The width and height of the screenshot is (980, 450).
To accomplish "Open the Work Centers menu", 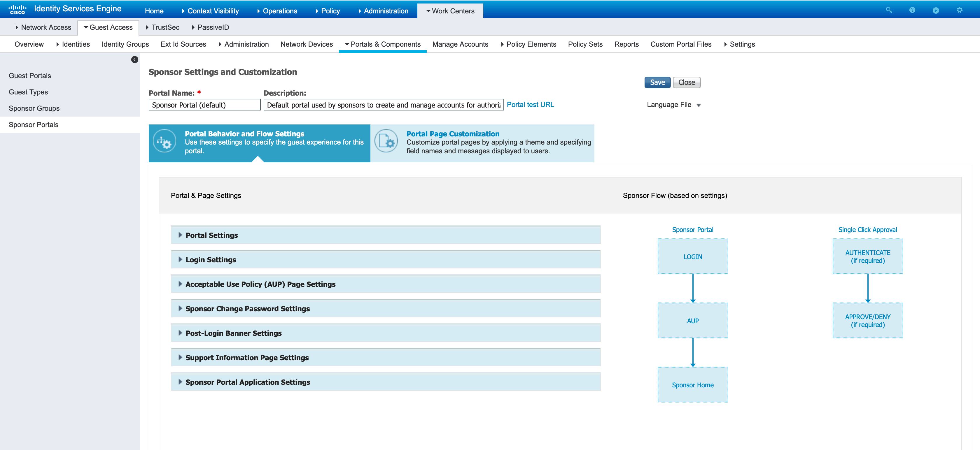I will pos(450,11).
